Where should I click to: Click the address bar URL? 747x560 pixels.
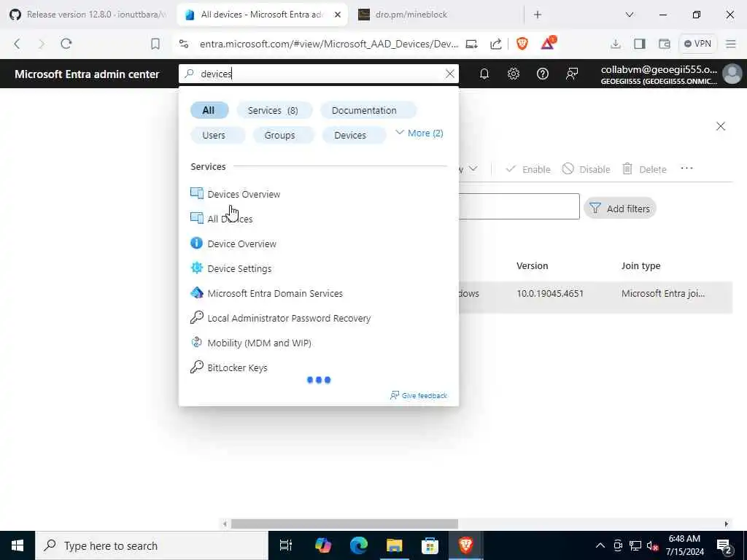point(329,44)
